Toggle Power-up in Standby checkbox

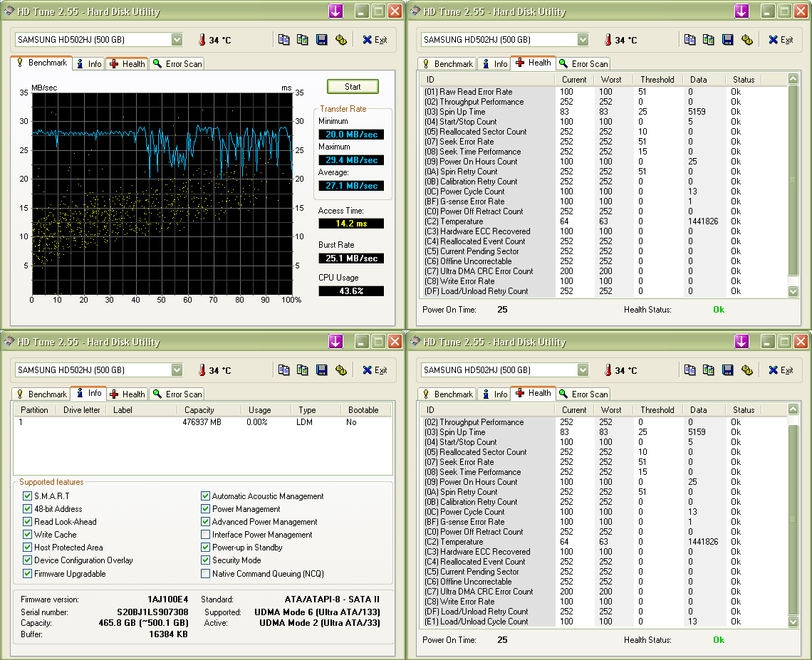206,548
